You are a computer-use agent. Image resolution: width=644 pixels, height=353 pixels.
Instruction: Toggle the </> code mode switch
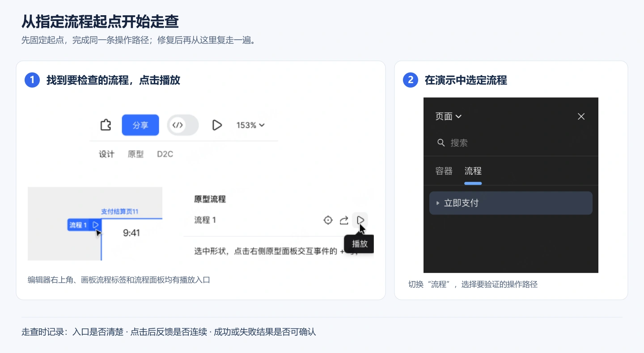pos(182,125)
